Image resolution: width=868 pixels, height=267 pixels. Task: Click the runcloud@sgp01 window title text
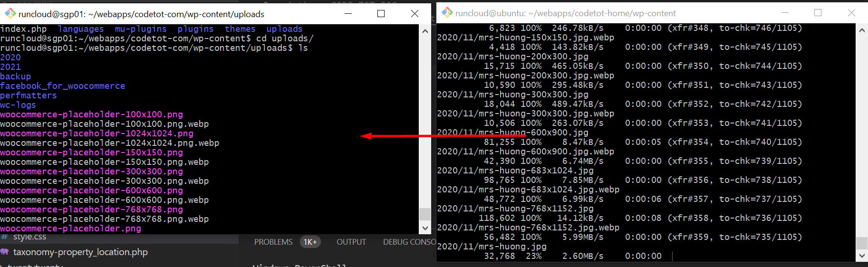click(141, 14)
